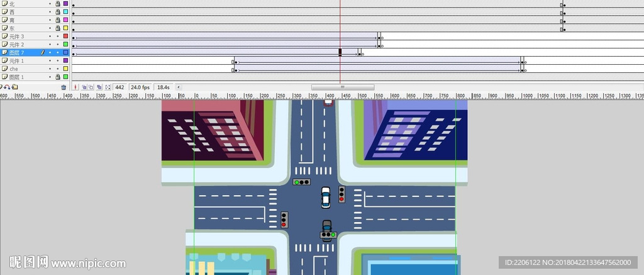Click the layer icon of 西

4,11
